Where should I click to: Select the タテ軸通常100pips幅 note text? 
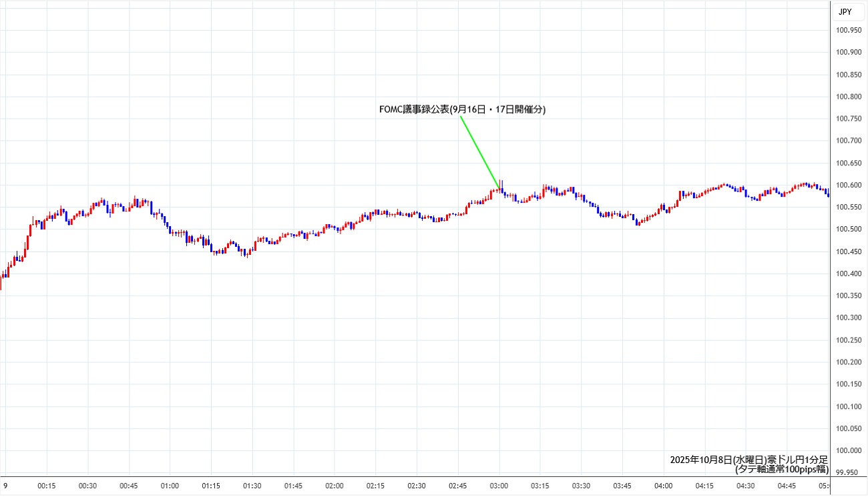click(781, 469)
